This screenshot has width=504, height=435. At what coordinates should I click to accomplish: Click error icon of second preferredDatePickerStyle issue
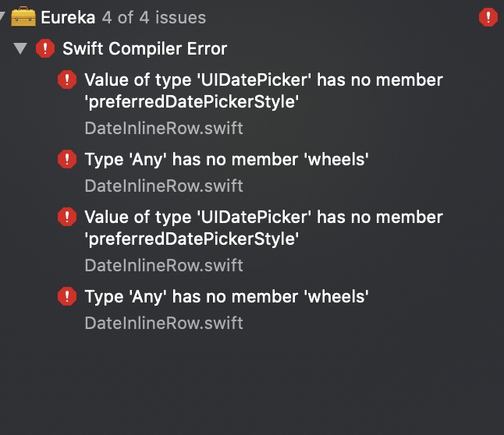(67, 217)
